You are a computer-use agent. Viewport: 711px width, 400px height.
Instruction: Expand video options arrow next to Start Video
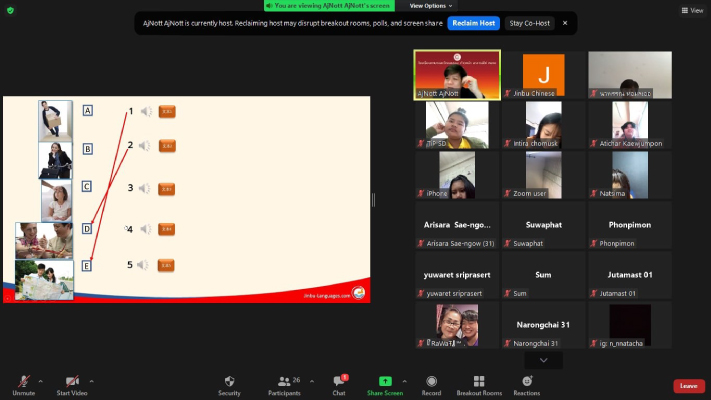(x=92, y=381)
